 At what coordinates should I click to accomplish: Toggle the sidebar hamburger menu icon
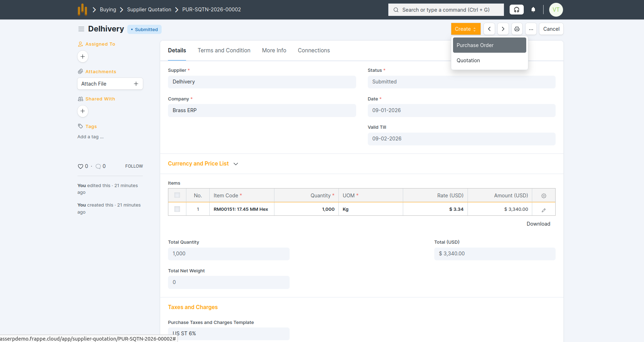[81, 29]
